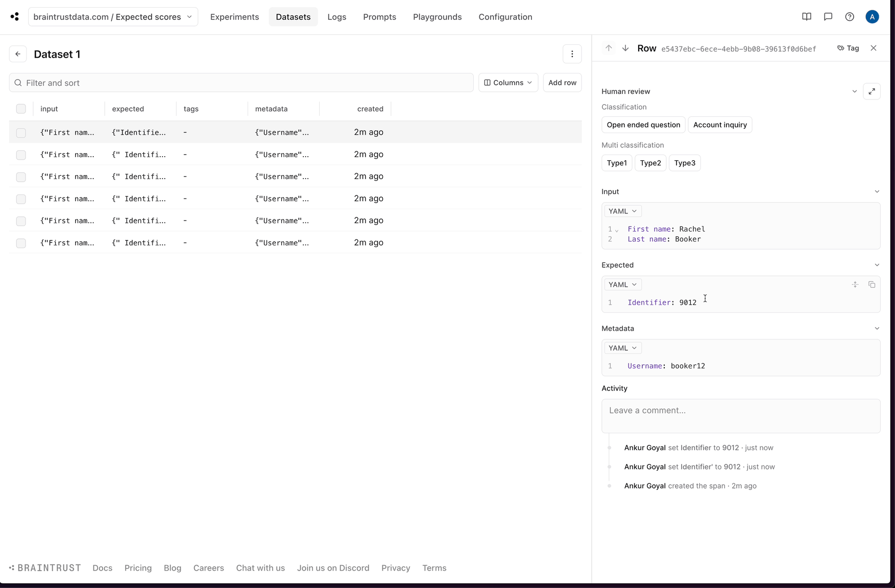Copy the Expected field value
895x588 pixels.
[x=872, y=285]
